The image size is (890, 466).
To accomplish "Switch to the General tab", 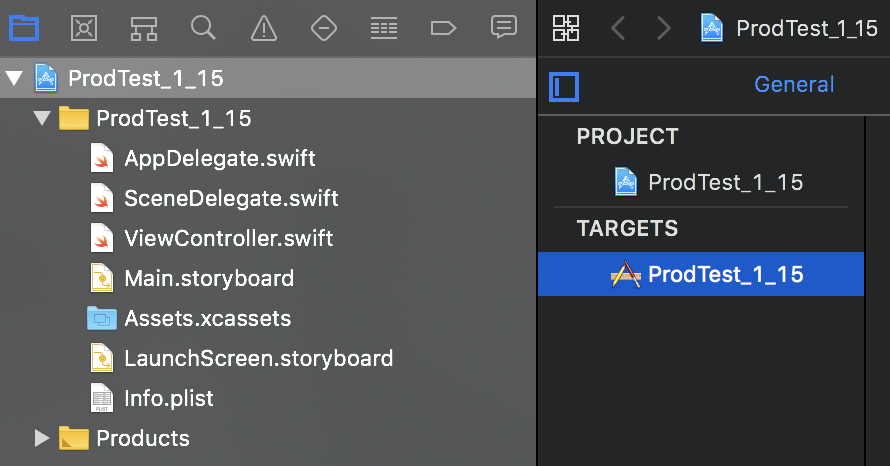I will click(794, 85).
